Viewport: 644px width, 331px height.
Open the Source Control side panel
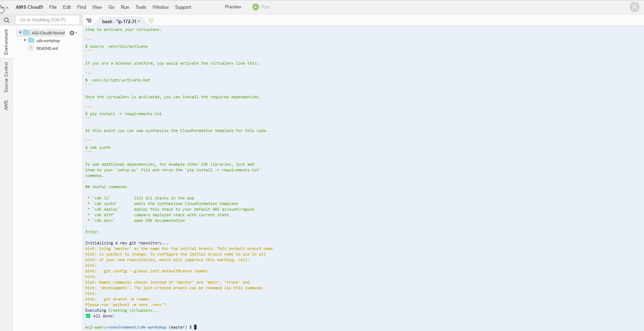coord(6,77)
